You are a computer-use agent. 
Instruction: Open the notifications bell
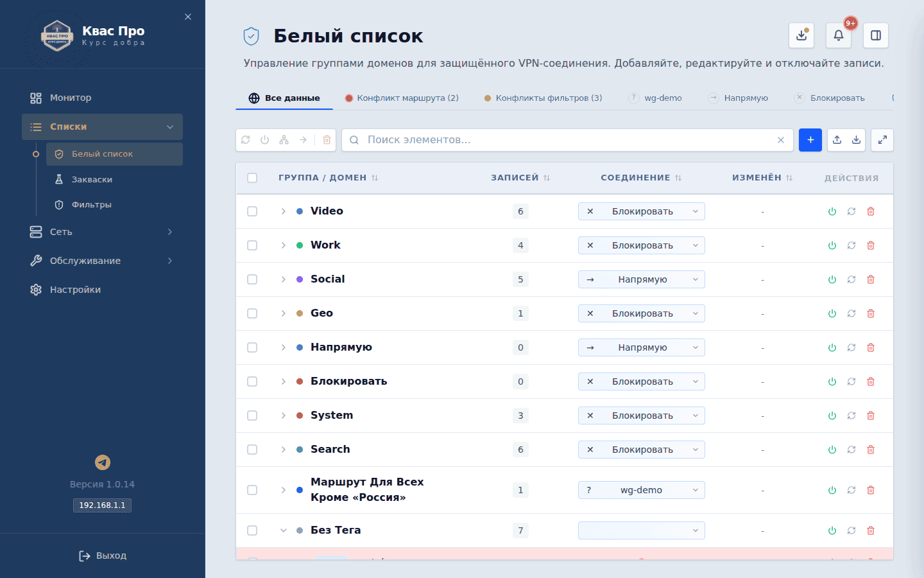coord(839,35)
